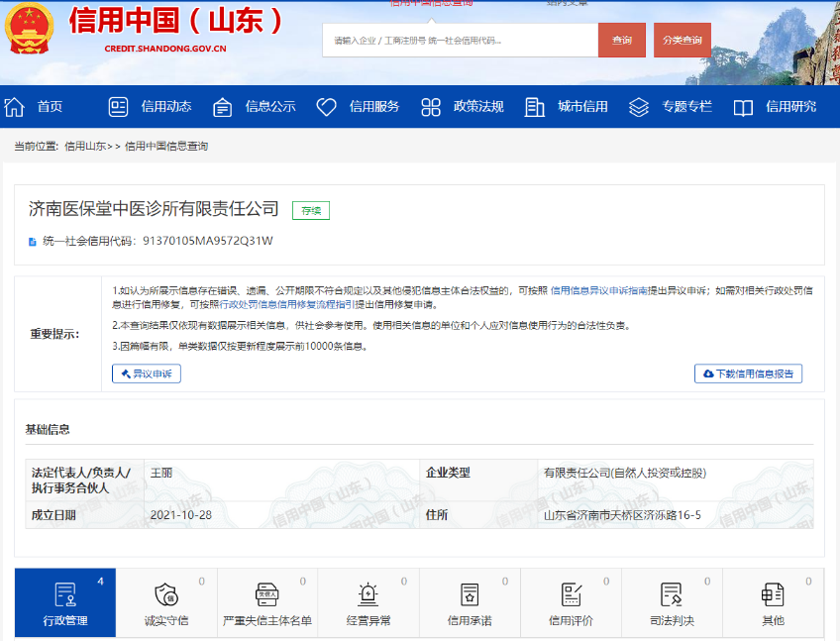Click the 分类查询 button
840x641 pixels.
point(682,41)
